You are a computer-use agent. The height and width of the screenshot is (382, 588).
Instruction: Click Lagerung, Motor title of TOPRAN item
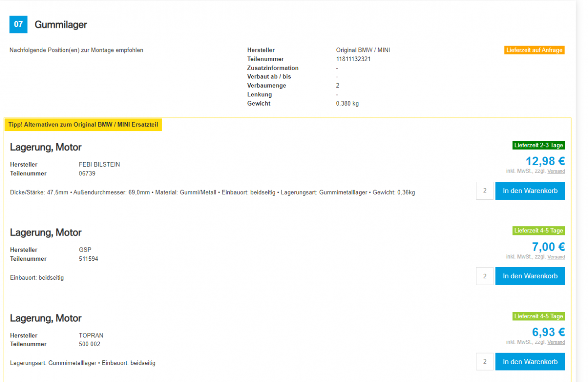click(x=45, y=318)
